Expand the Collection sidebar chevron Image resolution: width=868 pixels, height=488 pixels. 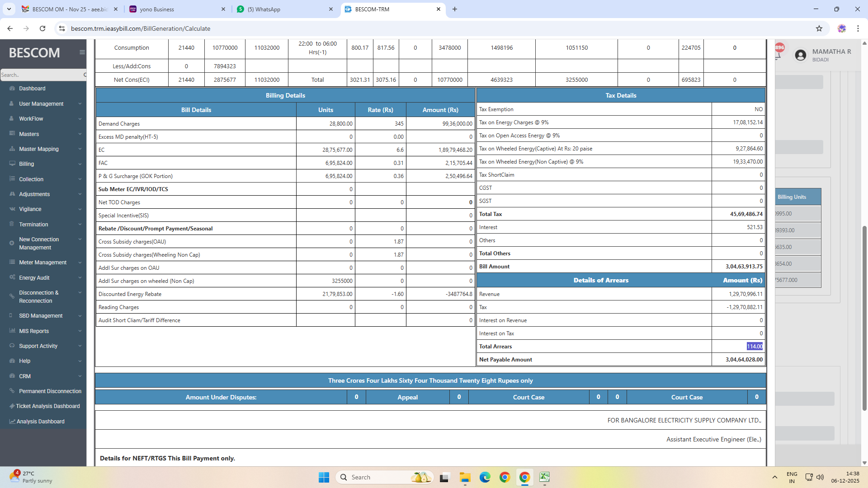(x=80, y=179)
